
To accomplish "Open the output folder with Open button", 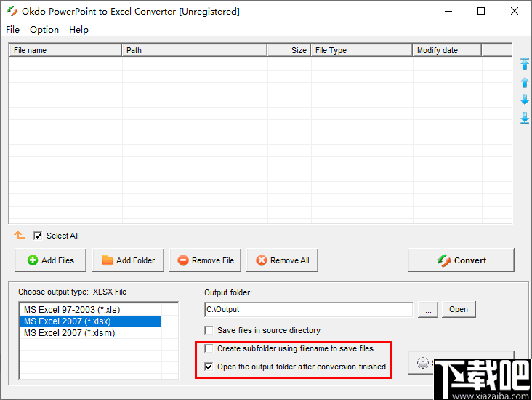I will pos(459,309).
